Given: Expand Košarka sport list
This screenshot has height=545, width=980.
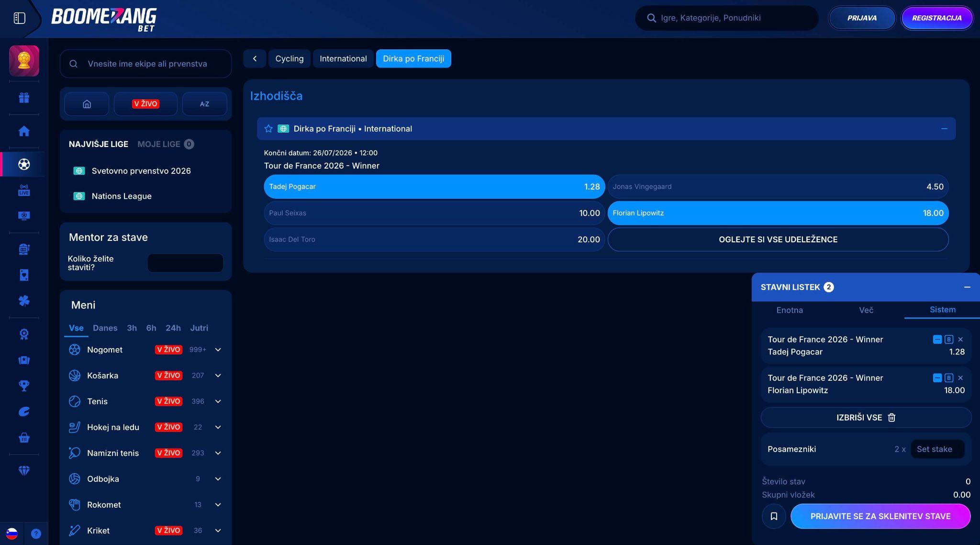Looking at the screenshot, I should tap(218, 375).
